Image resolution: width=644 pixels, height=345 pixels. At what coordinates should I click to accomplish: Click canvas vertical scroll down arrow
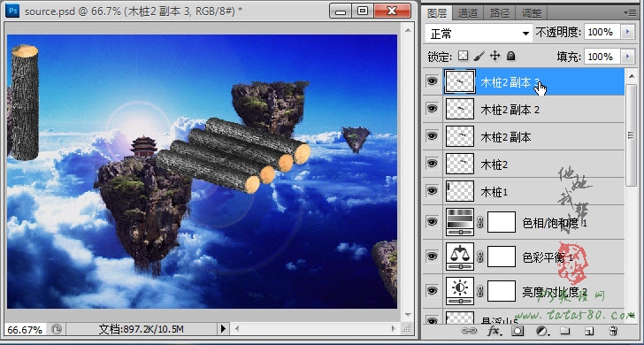pyautogui.click(x=408, y=315)
